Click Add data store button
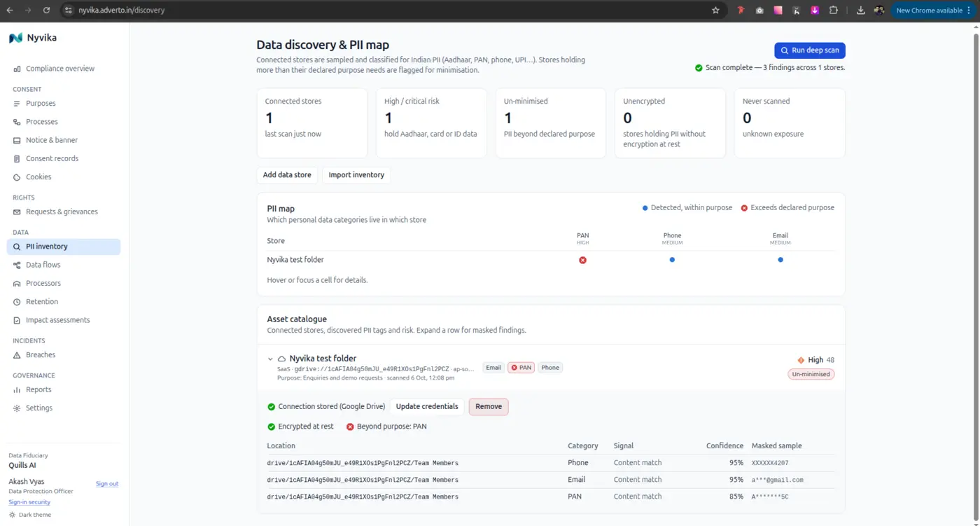Image resolution: width=980 pixels, height=526 pixels. (x=287, y=175)
